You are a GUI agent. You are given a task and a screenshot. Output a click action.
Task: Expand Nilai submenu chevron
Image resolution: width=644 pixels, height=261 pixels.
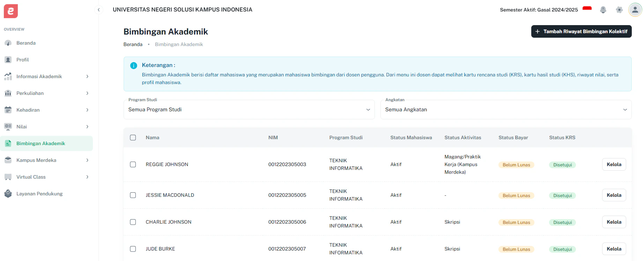(87, 127)
